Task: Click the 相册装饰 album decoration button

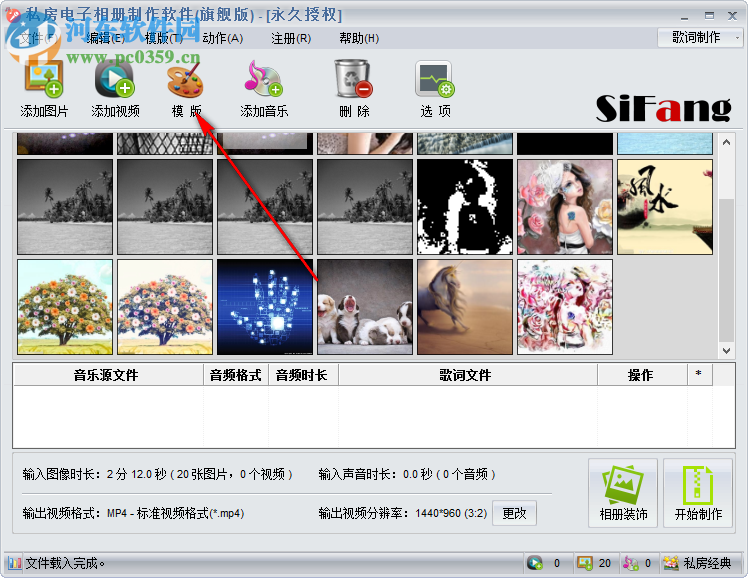Action: 623,493
